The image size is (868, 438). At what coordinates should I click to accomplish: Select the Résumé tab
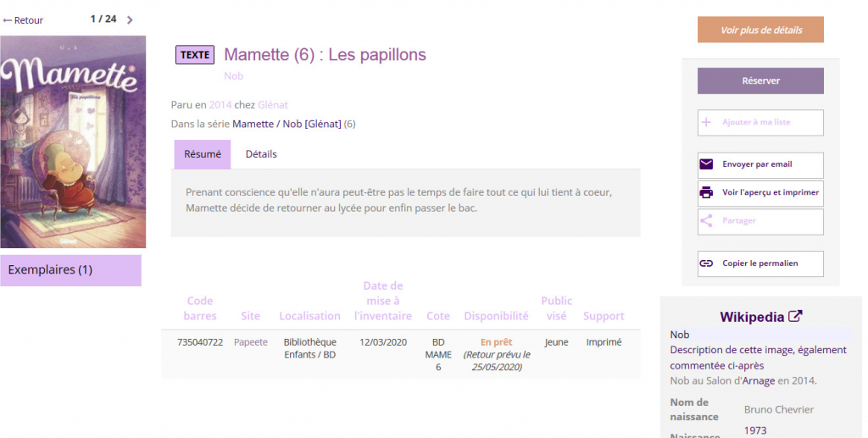tap(203, 154)
